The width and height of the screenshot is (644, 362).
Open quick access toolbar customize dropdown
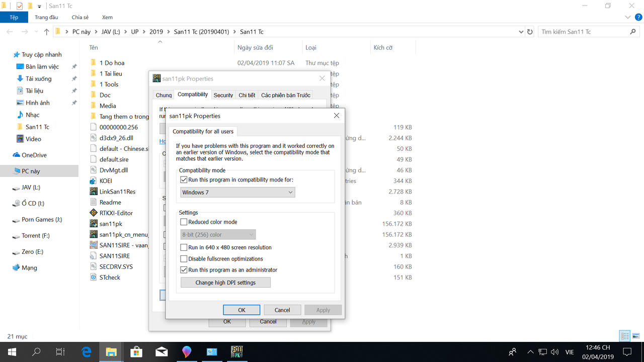pyautogui.click(x=39, y=7)
